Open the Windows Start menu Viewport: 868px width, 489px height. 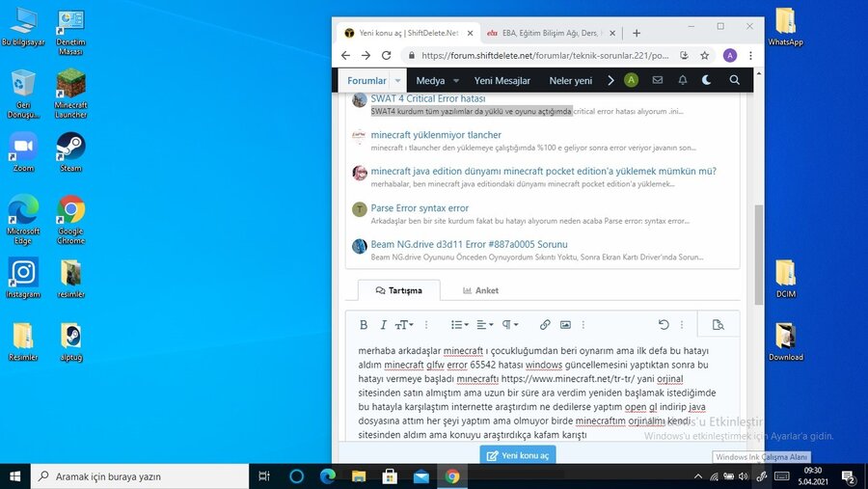14,476
